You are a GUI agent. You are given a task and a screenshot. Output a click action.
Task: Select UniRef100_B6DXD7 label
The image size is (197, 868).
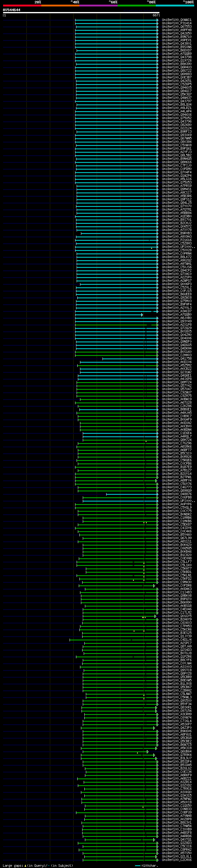pos(177,50)
